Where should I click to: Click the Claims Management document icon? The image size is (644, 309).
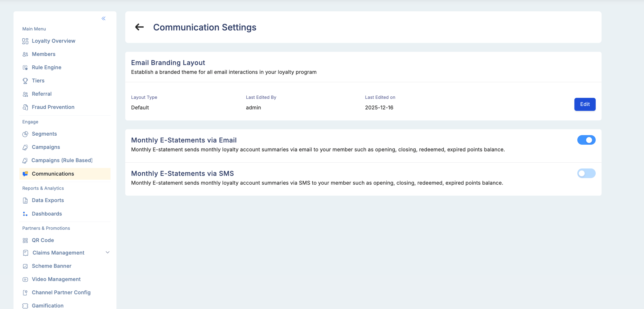[25, 253]
